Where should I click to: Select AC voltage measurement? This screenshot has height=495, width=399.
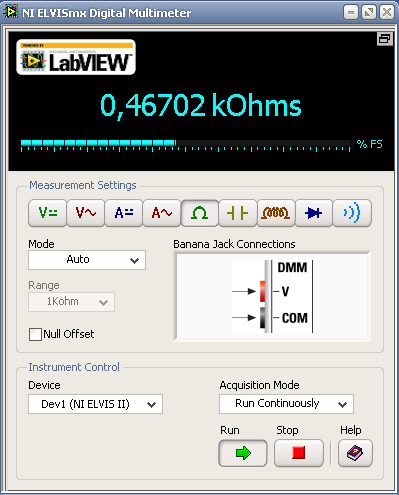(85, 213)
